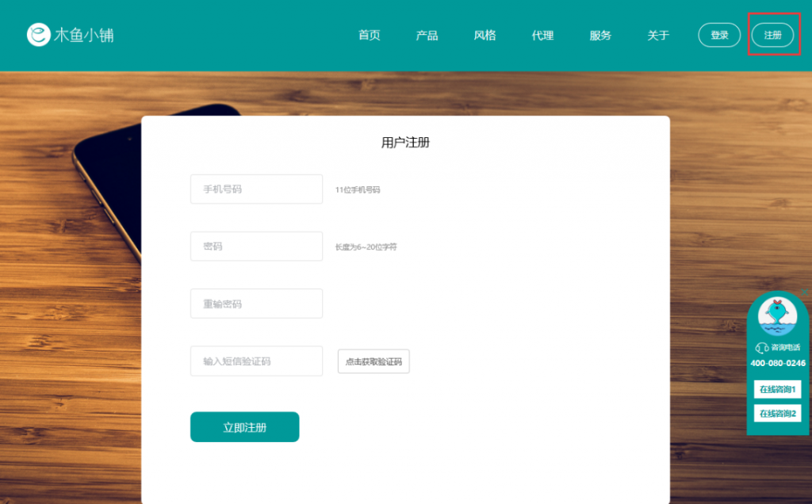Select 风格 in the top navigation
The image size is (812, 504).
484,35
